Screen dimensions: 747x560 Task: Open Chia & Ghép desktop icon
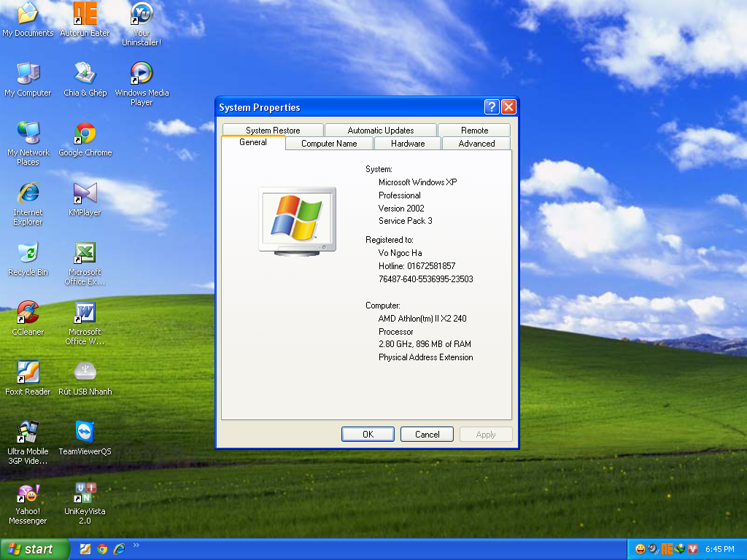85,79
